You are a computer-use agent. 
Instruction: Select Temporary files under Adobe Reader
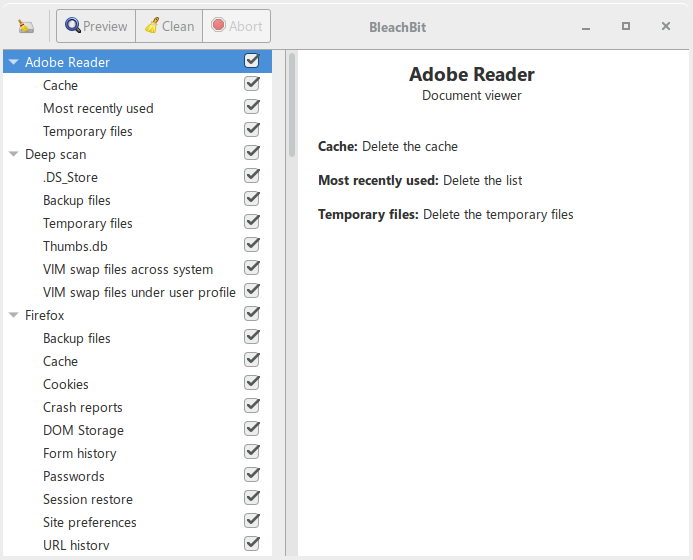click(137, 130)
